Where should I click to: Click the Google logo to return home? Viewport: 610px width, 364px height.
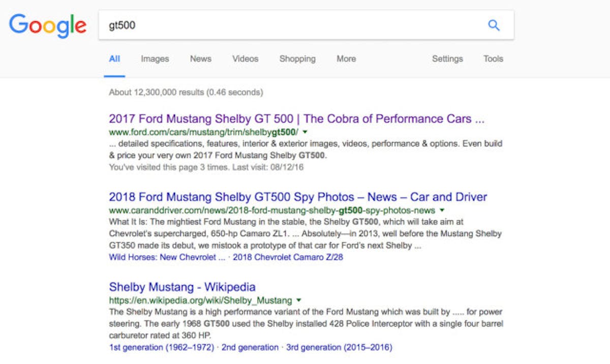tap(48, 26)
